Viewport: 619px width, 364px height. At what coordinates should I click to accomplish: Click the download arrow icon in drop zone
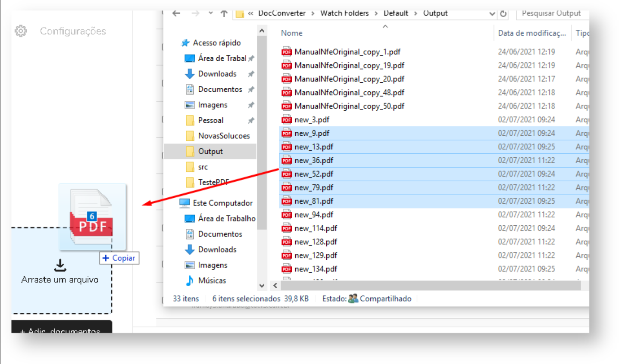pos(60,265)
